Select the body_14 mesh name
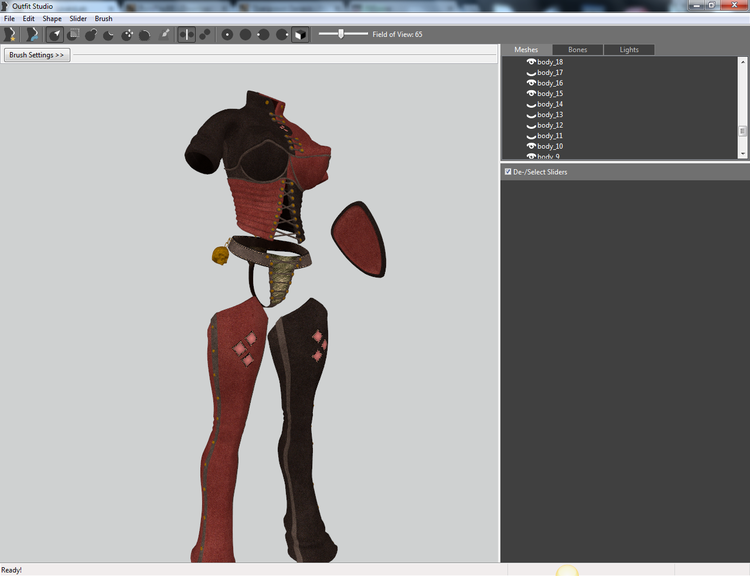The height and width of the screenshot is (576, 750). click(x=550, y=104)
